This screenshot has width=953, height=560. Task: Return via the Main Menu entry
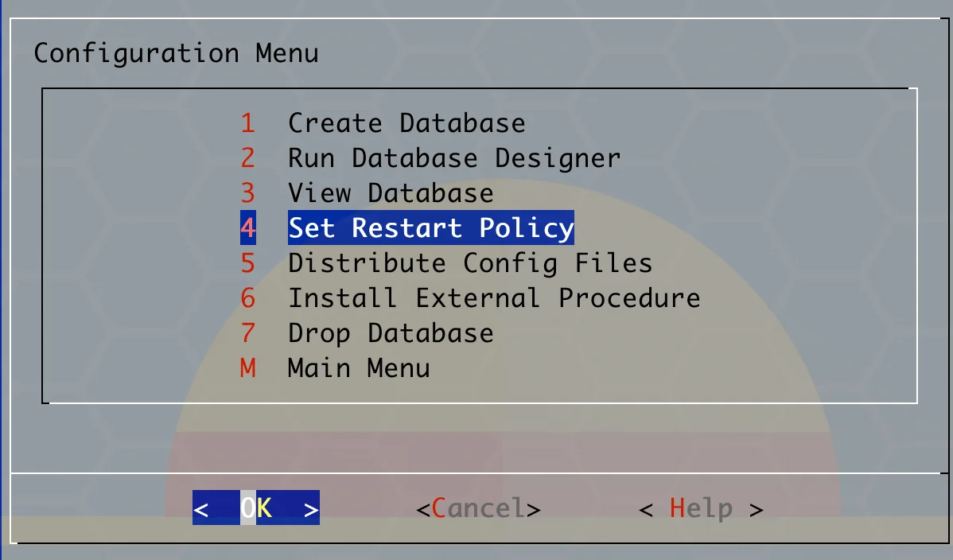359,367
